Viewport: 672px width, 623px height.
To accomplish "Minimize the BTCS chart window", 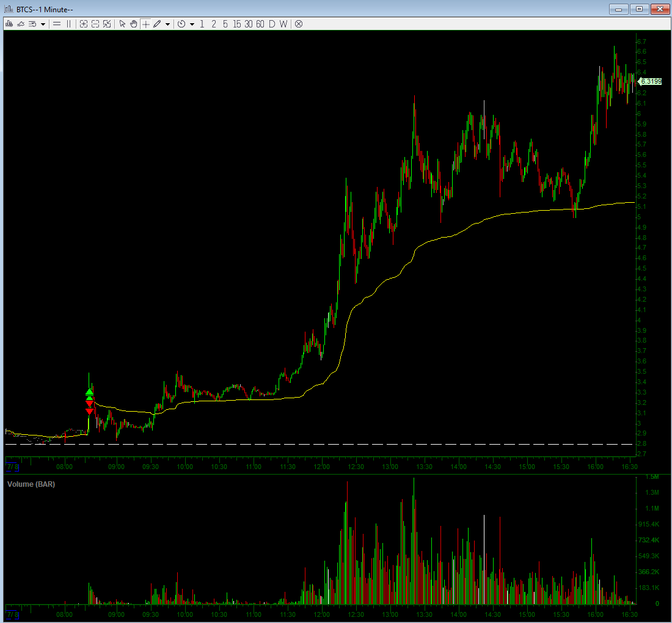I will click(x=618, y=9).
